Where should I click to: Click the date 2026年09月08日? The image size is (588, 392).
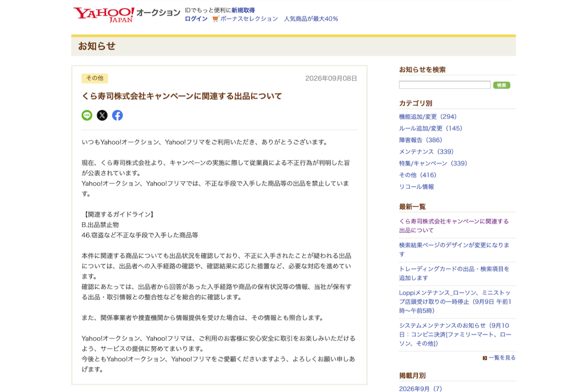[331, 78]
